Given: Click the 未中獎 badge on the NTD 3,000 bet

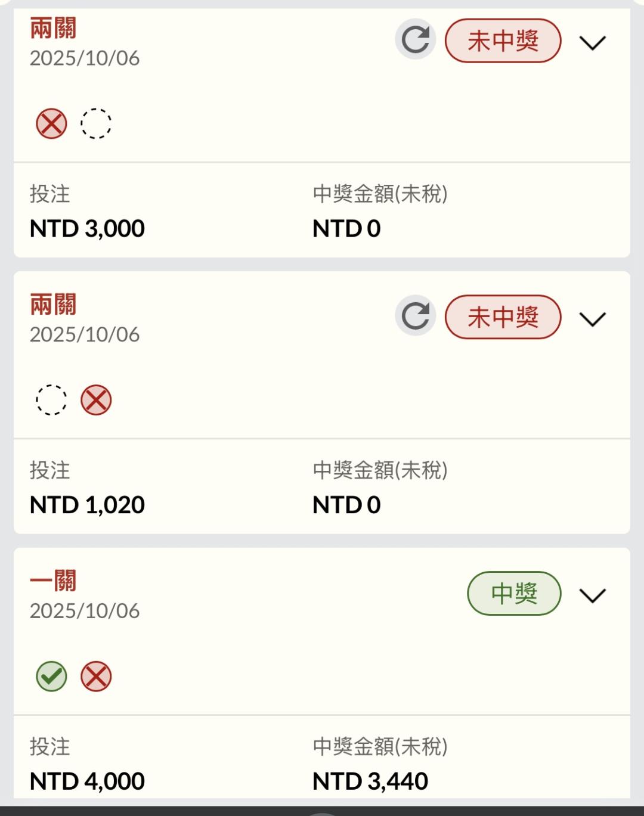Looking at the screenshot, I should coord(503,41).
